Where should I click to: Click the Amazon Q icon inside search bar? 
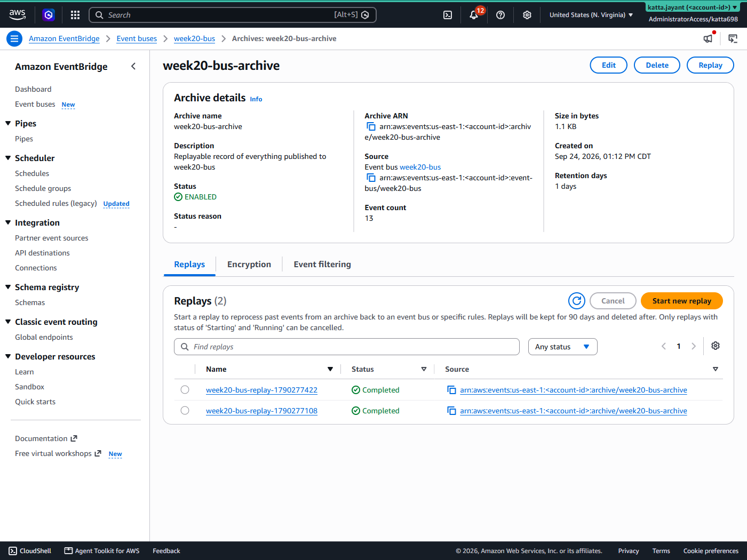(365, 15)
